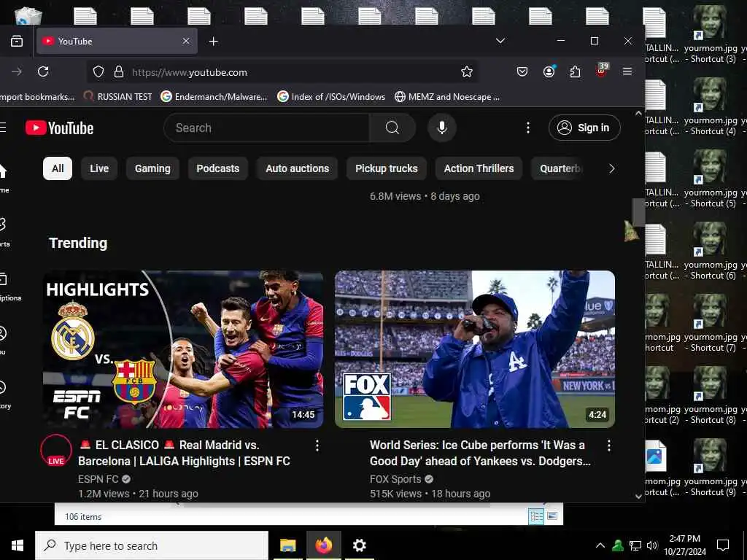Open the tracking protection shield icon
This screenshot has height=560, width=747.
coord(98,72)
